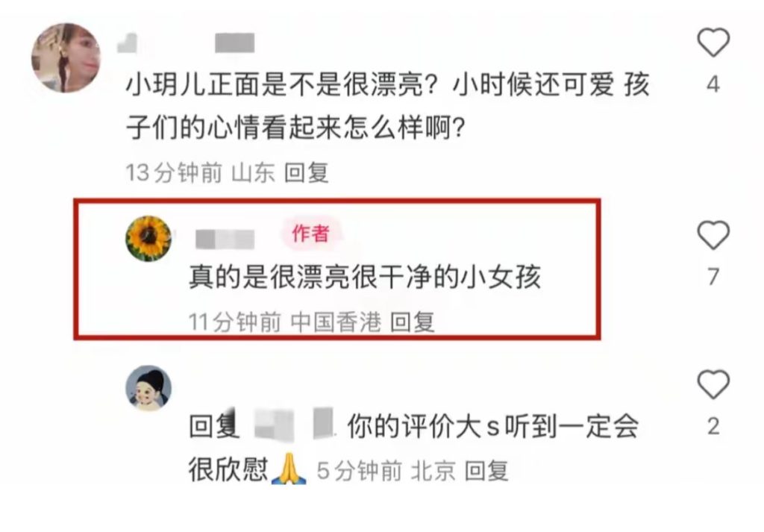Click the praying hands emoji

coord(289,469)
